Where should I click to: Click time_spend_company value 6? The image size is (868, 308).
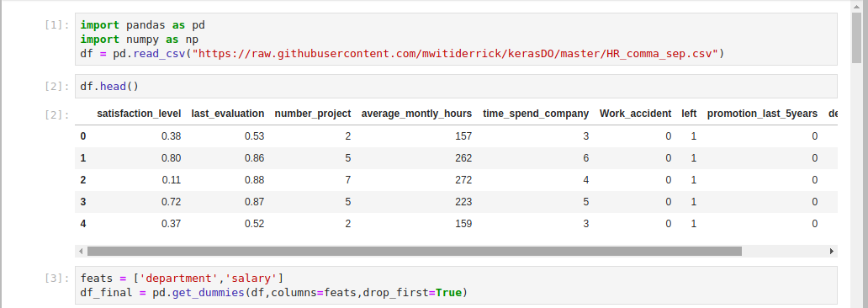(x=585, y=158)
